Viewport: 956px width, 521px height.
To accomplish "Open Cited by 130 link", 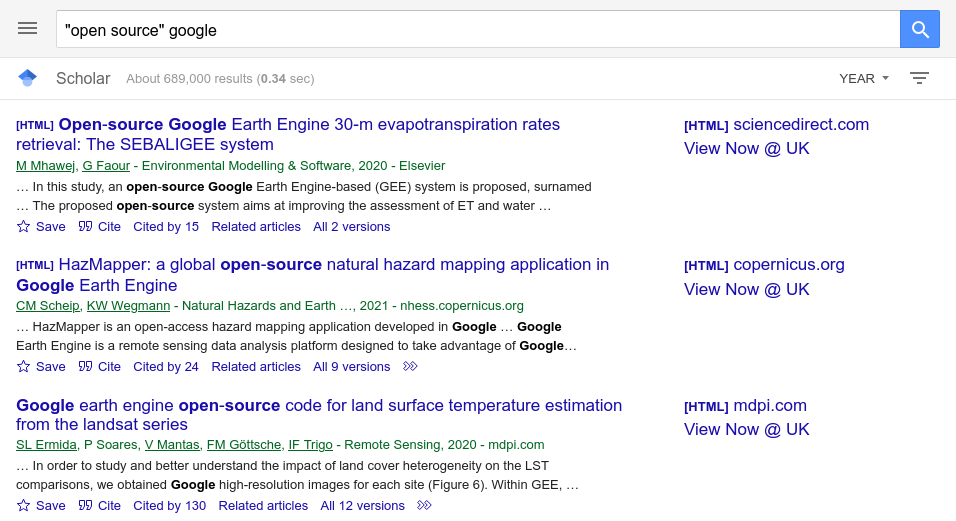I will tap(169, 506).
